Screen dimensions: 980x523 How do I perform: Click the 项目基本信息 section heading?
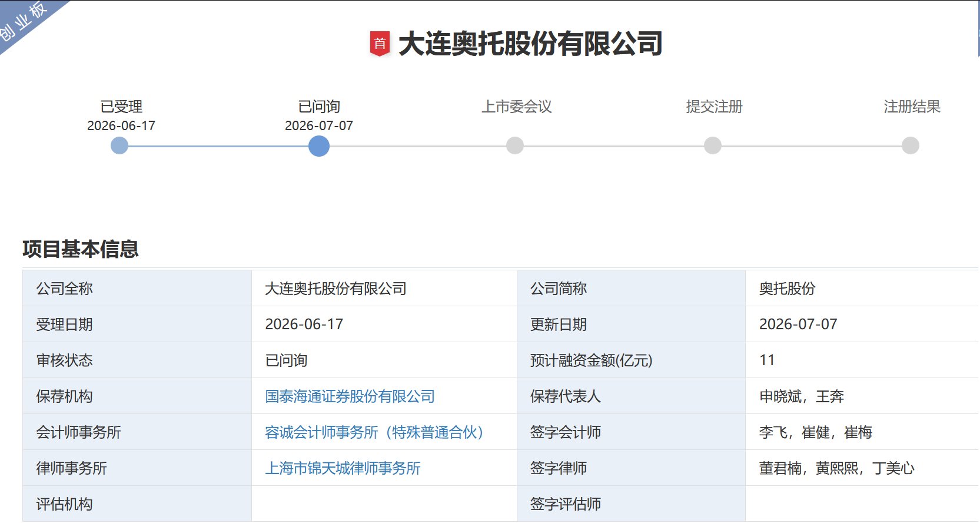click(81, 249)
